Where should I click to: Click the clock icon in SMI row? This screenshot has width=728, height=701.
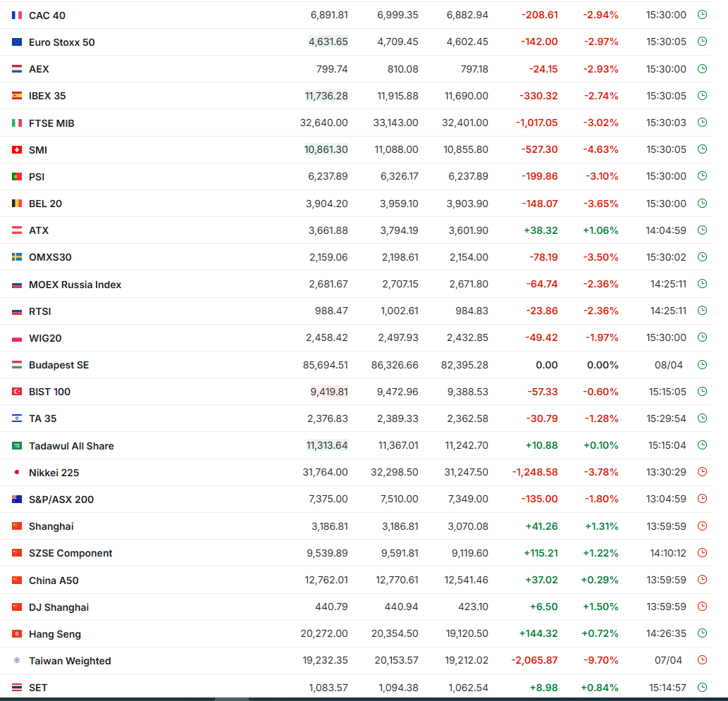click(x=703, y=149)
